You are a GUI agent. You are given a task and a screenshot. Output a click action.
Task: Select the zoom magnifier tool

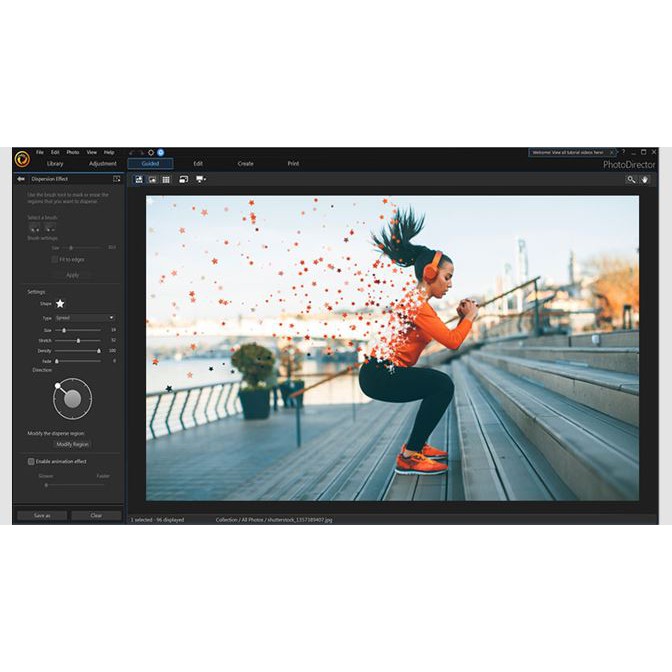click(631, 180)
